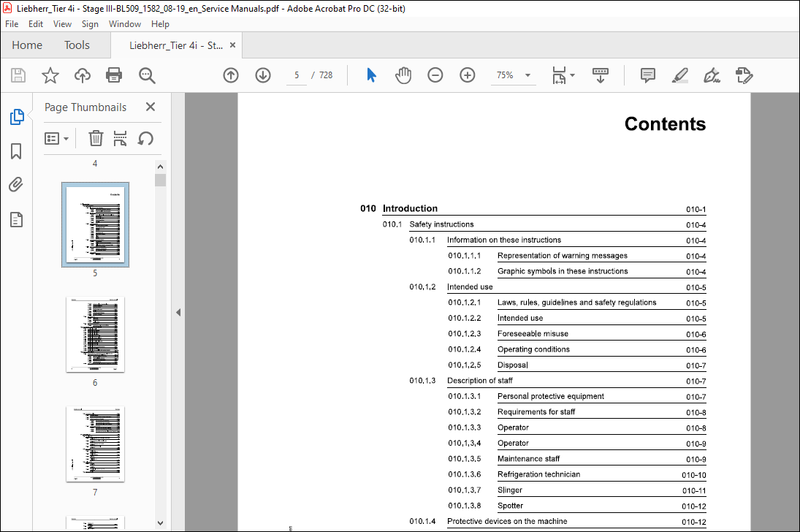Click the insert pages icon in thumbnails panel

point(120,138)
